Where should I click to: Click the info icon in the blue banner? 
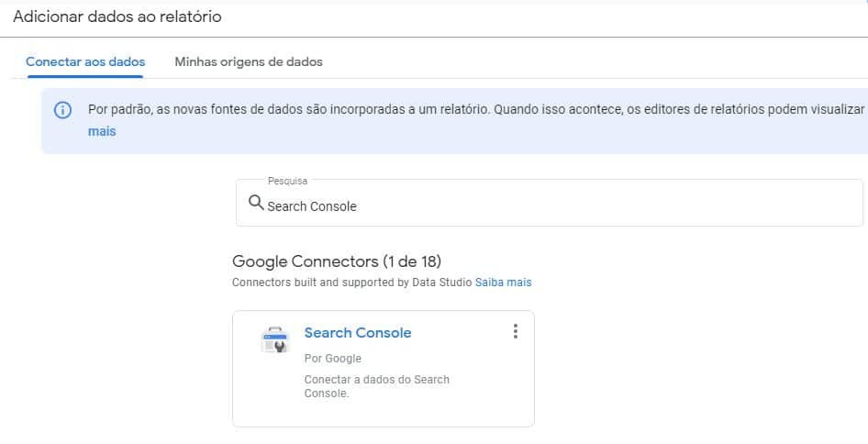point(62,110)
